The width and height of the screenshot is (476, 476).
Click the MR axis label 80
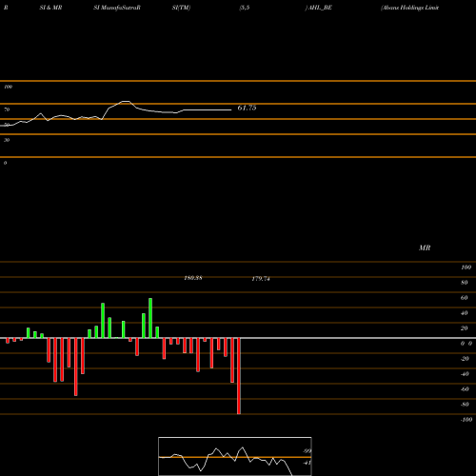[465, 283]
